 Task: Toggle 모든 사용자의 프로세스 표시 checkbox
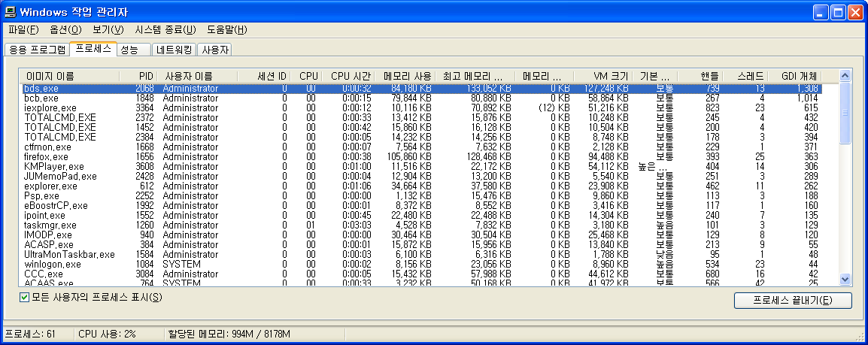(25, 298)
